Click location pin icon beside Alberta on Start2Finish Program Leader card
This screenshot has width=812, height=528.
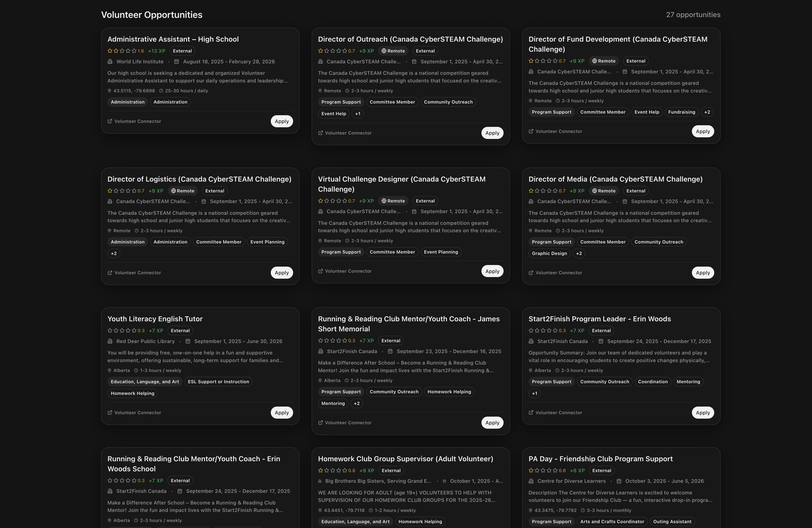[x=531, y=371]
